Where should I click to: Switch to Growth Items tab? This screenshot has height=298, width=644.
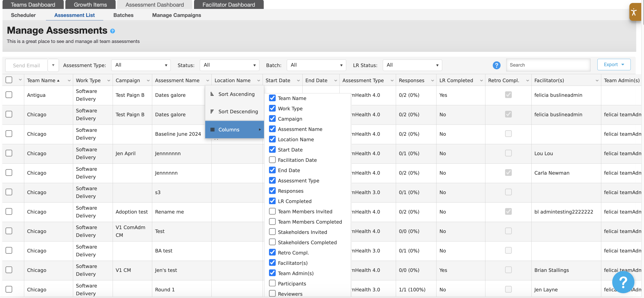click(x=90, y=5)
